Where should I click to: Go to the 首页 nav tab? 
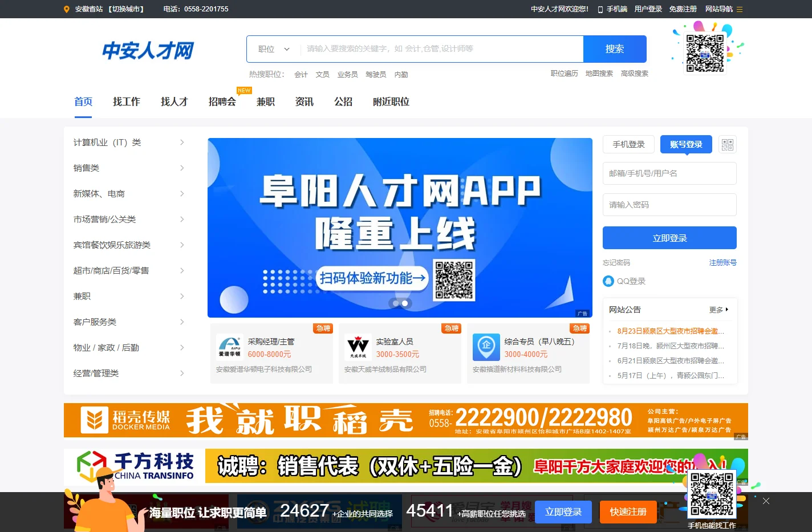tap(83, 102)
